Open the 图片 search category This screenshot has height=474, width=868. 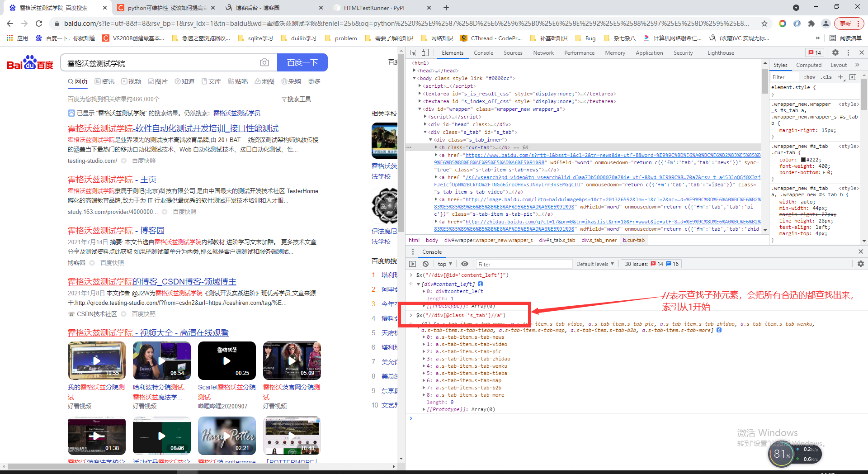157,81
